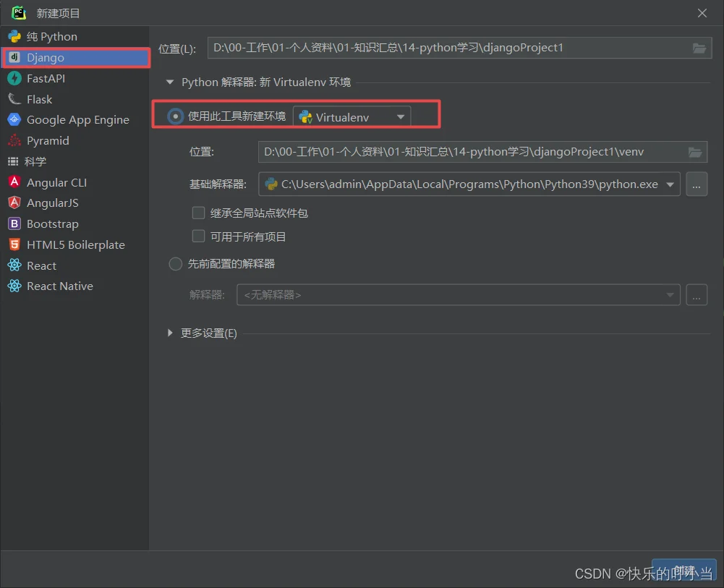The width and height of the screenshot is (724, 588).
Task: Click the Bootstrap B icon
Action: [14, 223]
